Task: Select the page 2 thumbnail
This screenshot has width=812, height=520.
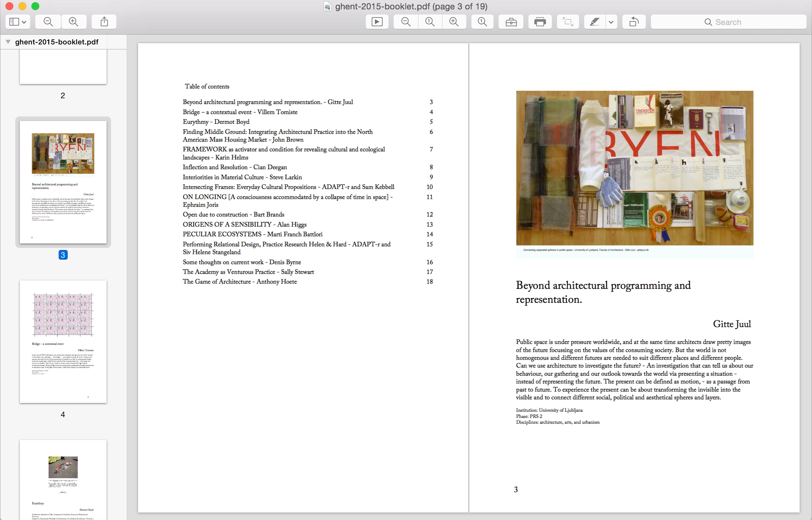Action: click(x=63, y=66)
